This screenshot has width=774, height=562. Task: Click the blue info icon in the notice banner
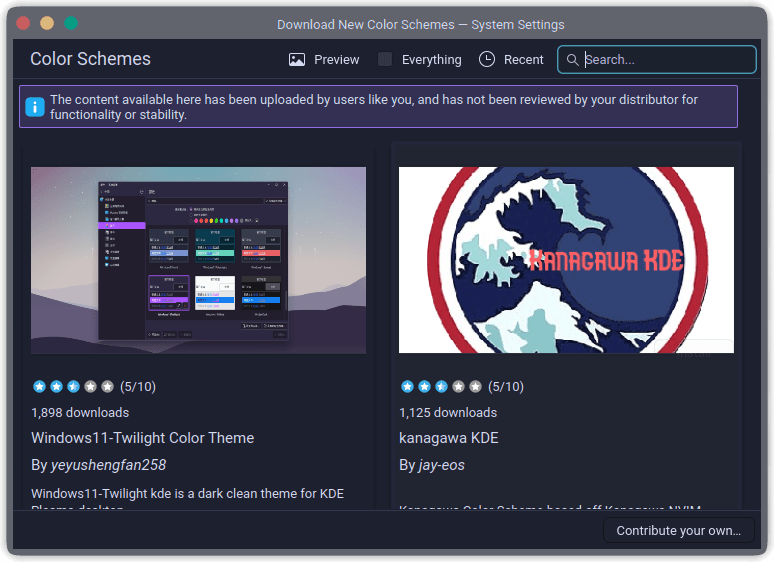35,107
